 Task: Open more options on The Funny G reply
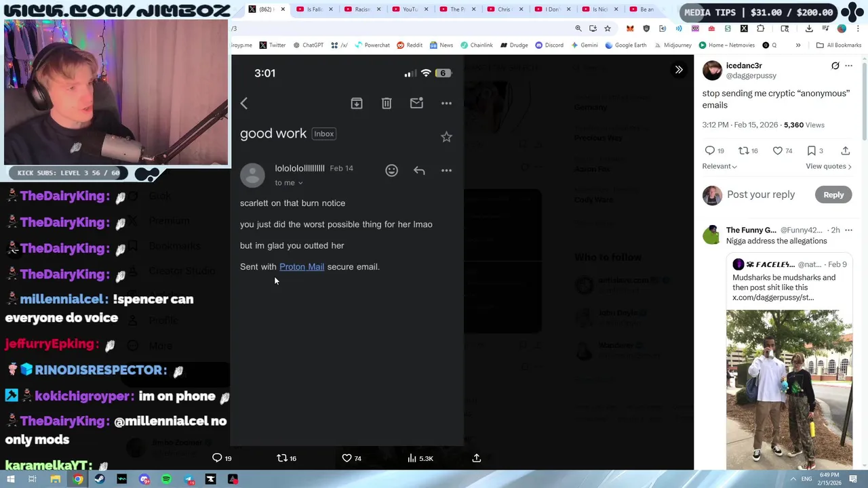tap(849, 230)
